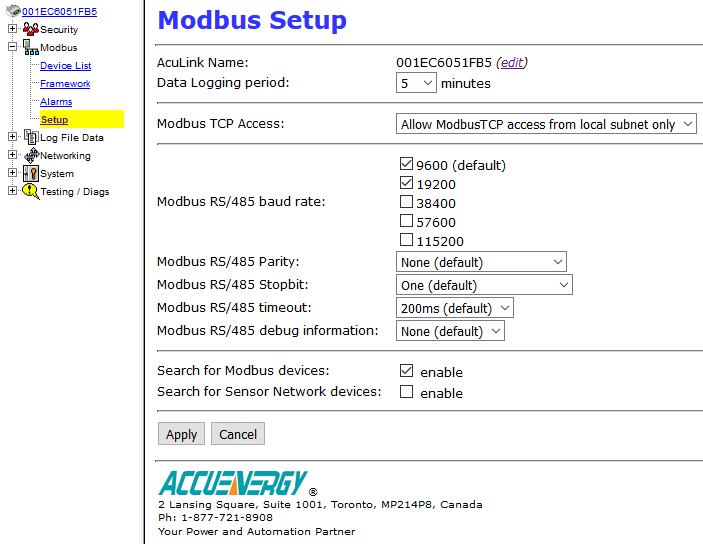Click the System tree icon
Image resolution: width=703 pixels, height=544 pixels.
(30, 173)
